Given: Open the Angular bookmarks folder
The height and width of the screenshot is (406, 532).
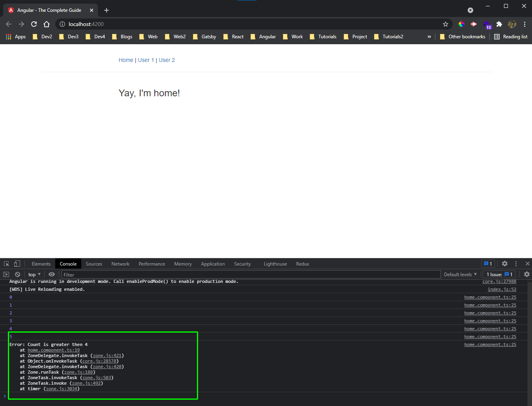Looking at the screenshot, I should point(263,37).
